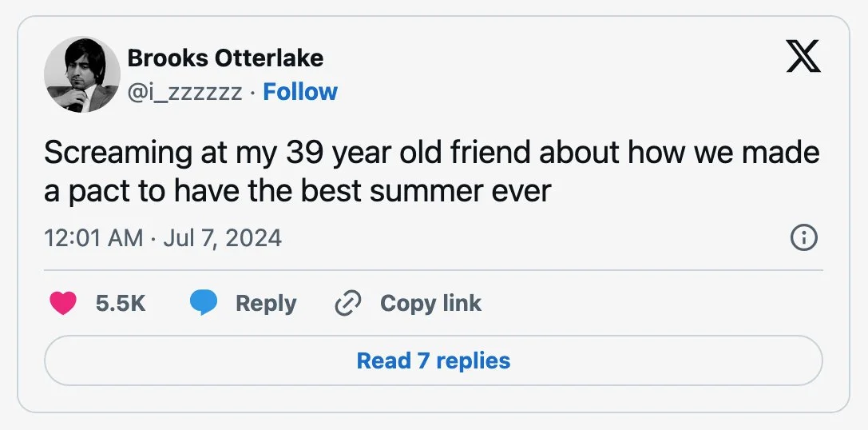Click the chain link icon
This screenshot has width=868, height=430.
pyautogui.click(x=347, y=304)
